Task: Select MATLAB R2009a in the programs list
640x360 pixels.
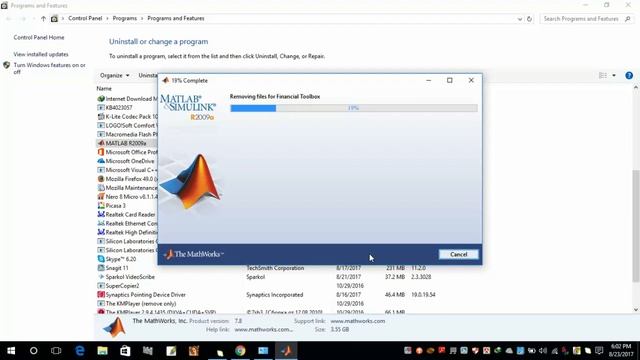Action: pos(127,143)
